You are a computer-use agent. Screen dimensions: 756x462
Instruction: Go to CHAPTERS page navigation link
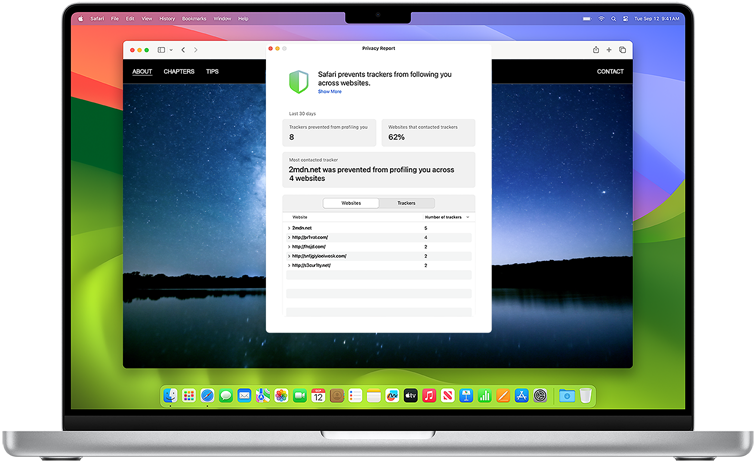pyautogui.click(x=179, y=72)
